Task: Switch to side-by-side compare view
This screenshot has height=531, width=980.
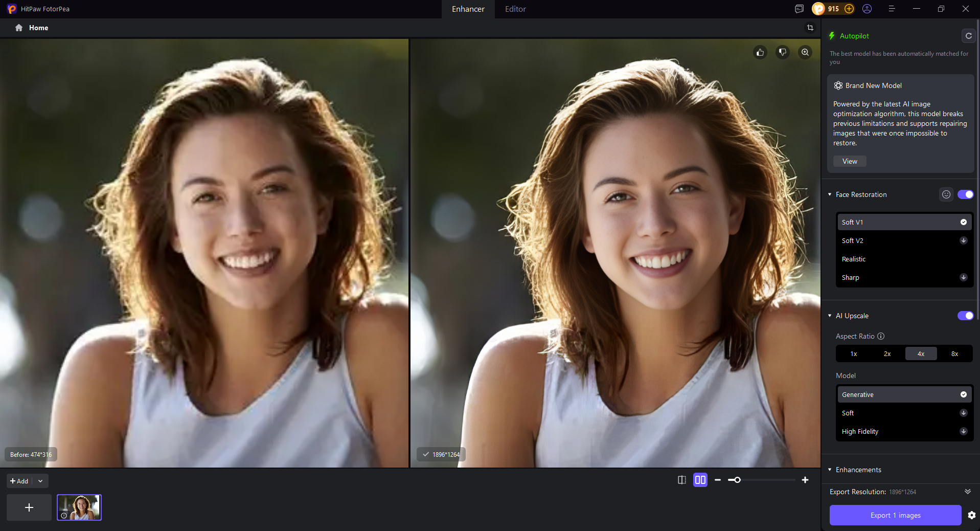Action: pyautogui.click(x=700, y=480)
